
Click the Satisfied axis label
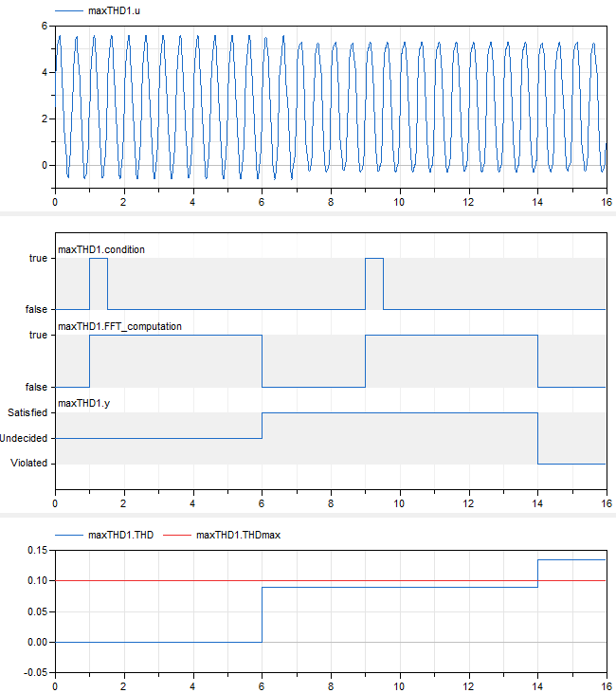tap(27, 412)
